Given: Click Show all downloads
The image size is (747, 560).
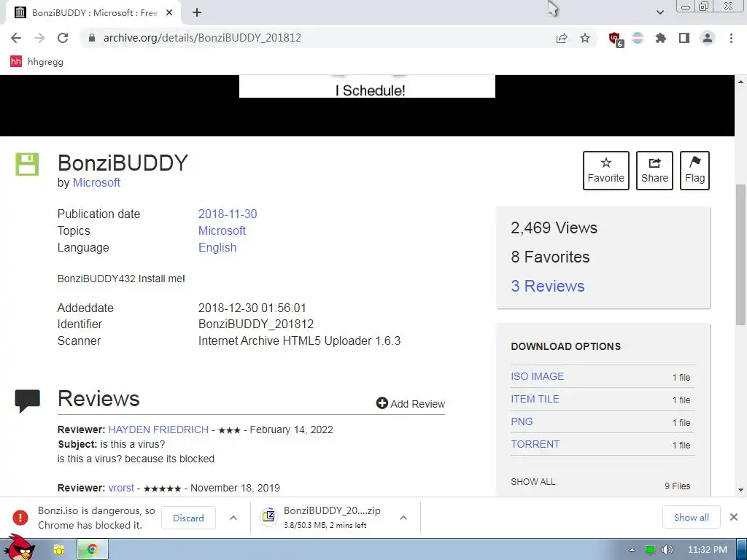Looking at the screenshot, I should pyautogui.click(x=691, y=517).
